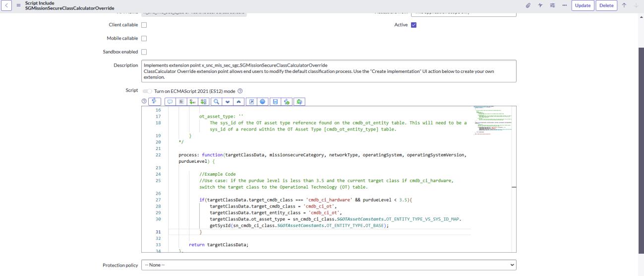
Task: Click the Script field label
Action: pos(131,91)
